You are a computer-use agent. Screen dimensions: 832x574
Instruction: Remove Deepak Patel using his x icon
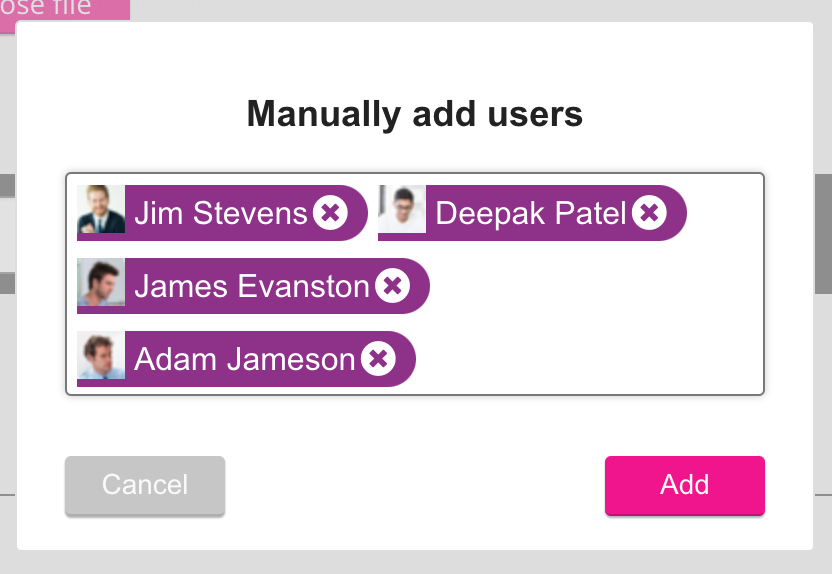pos(649,213)
